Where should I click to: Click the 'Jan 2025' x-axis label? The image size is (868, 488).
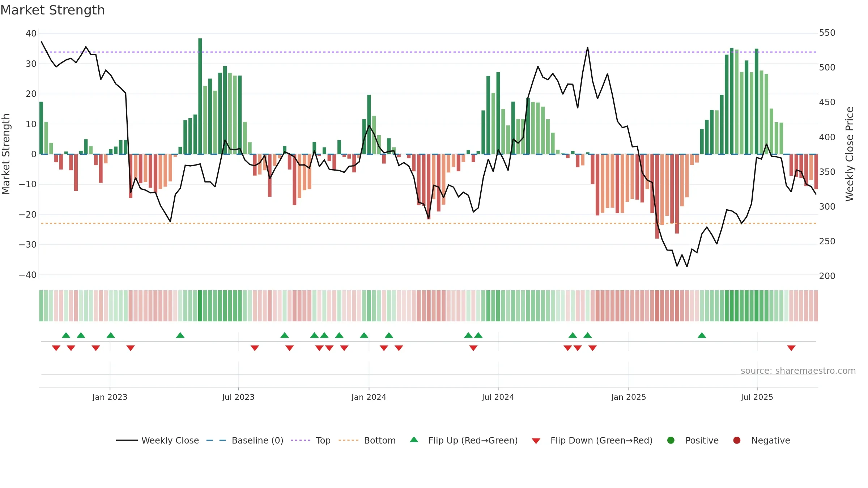629,397
